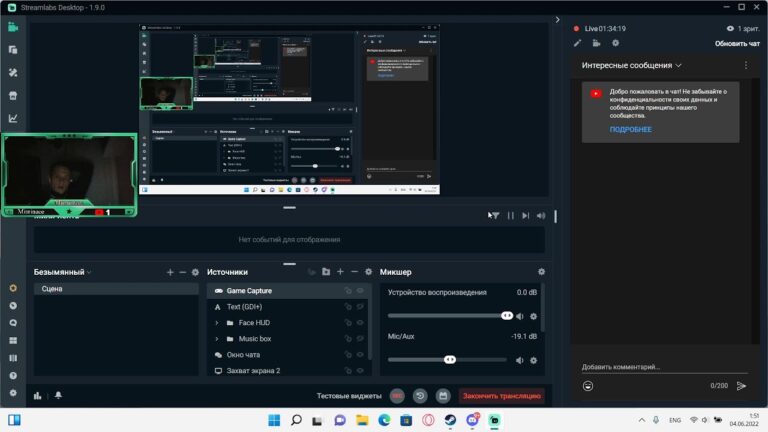This screenshot has height=432, width=768.
Task: Lock the Face HUD folder
Action: [348, 323]
